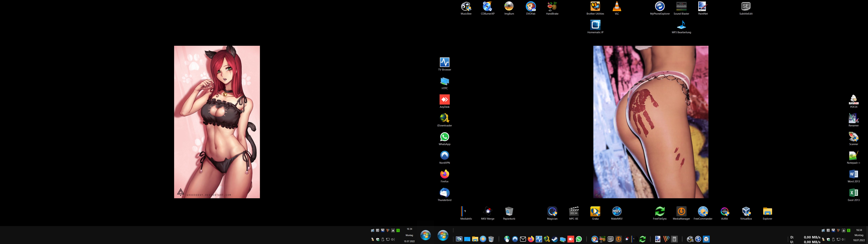Open the Graka desktop shortcut
This screenshot has height=244, width=868.
[595, 213]
